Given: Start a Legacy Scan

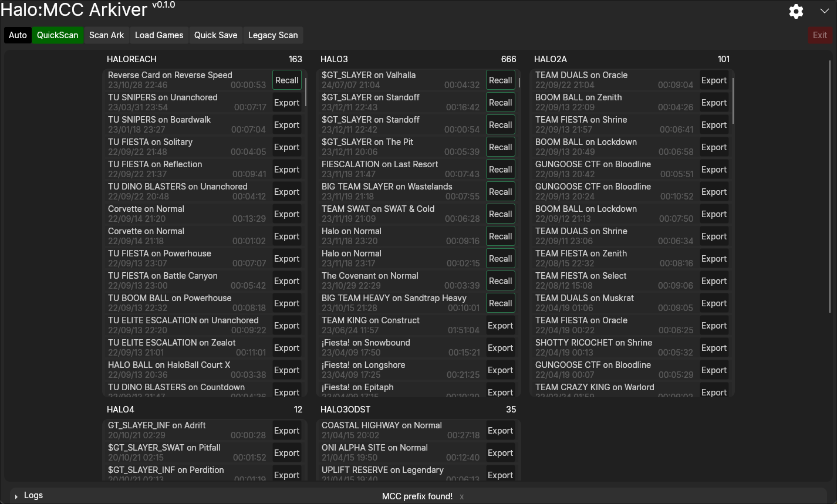Looking at the screenshot, I should pyautogui.click(x=273, y=35).
